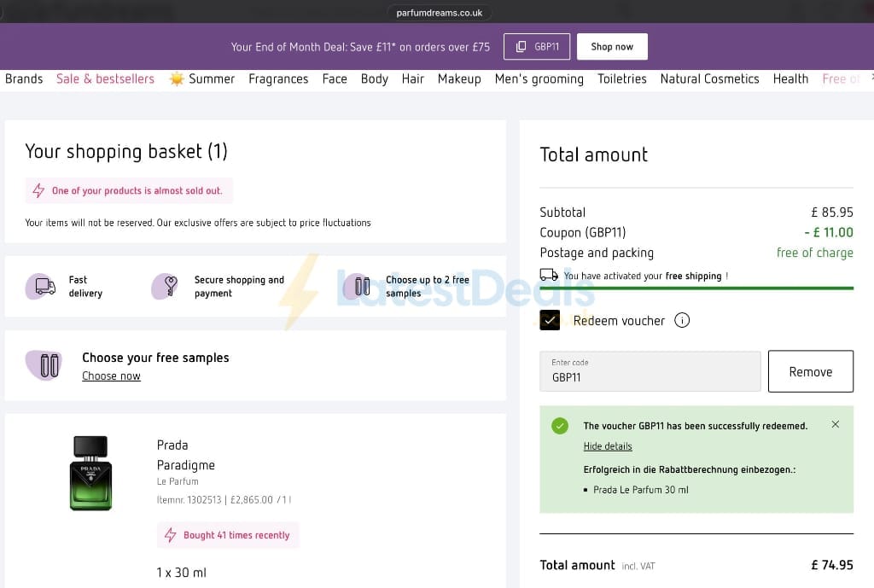Open the Brands menu
874x588 pixels.
click(x=24, y=79)
